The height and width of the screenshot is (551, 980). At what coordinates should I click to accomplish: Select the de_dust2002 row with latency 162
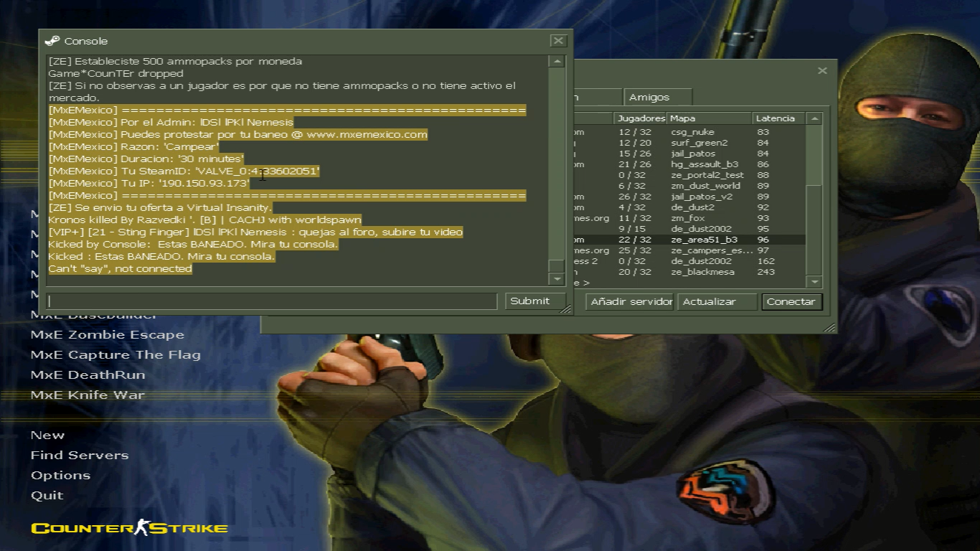pyautogui.click(x=689, y=261)
